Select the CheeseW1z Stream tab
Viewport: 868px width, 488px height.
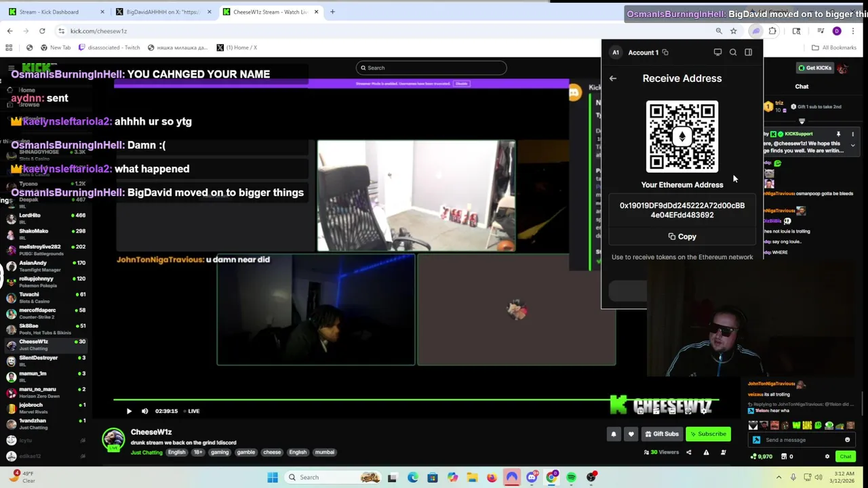[270, 12]
